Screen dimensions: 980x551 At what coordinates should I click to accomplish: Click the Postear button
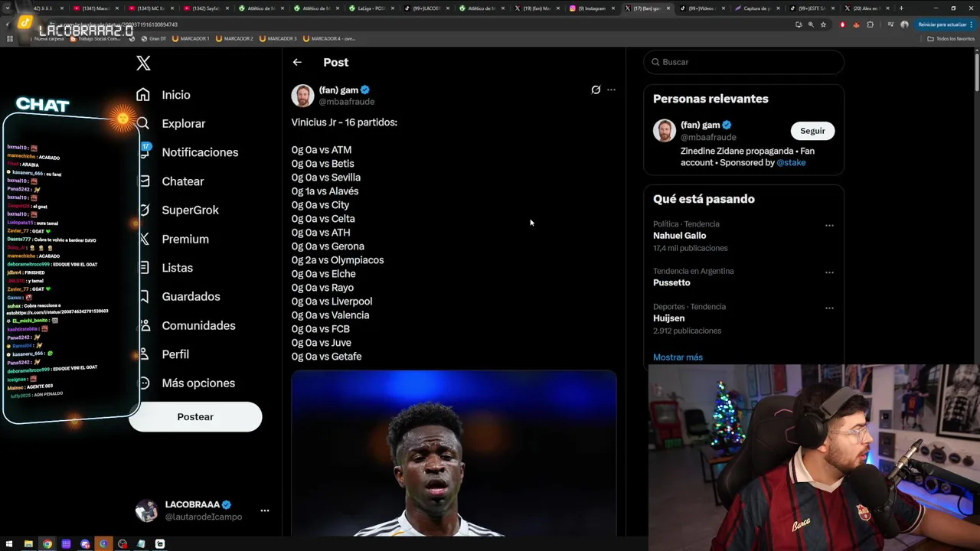[195, 417]
